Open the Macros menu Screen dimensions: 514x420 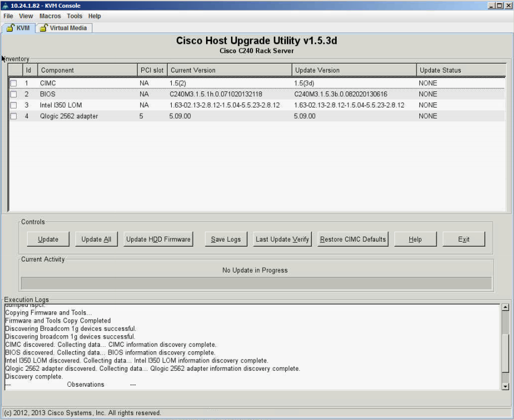pyautogui.click(x=50, y=16)
